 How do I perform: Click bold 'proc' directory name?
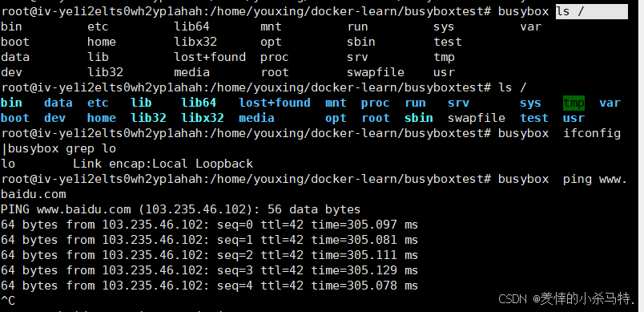click(x=376, y=103)
